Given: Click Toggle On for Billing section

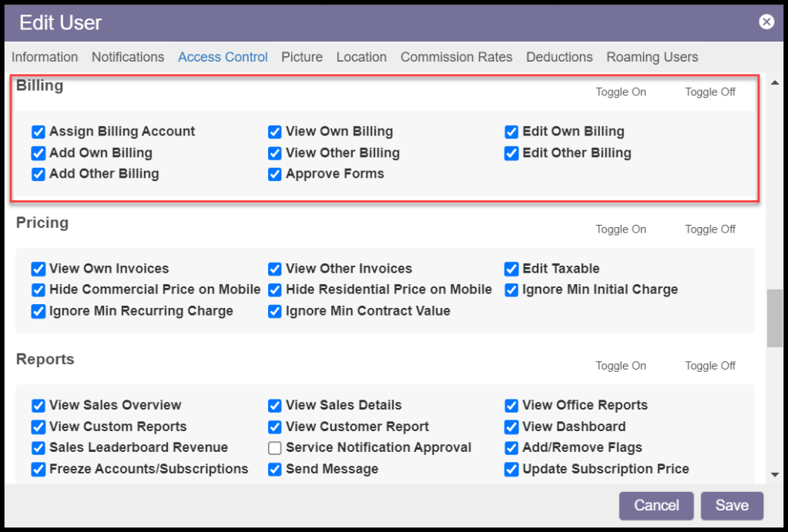Looking at the screenshot, I should tap(621, 92).
